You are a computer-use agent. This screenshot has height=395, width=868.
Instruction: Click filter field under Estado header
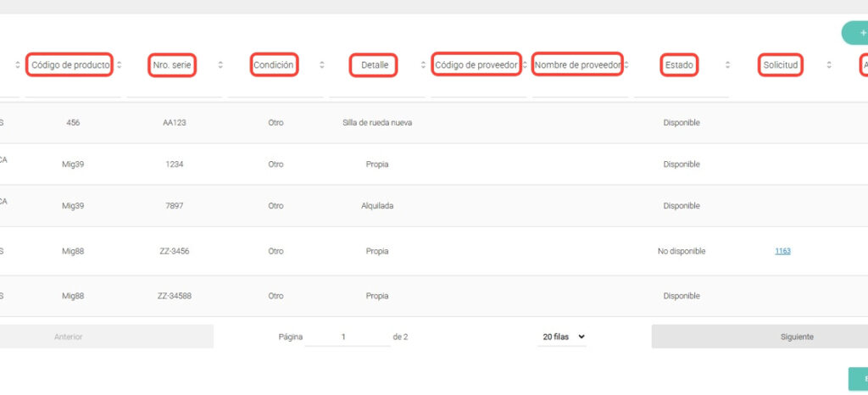(681, 89)
